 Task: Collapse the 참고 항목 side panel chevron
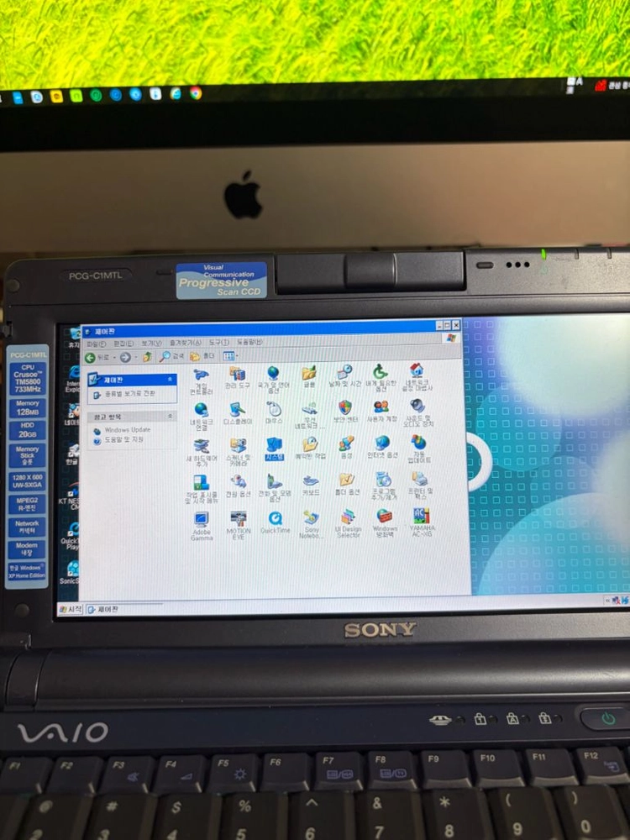pos(171,416)
